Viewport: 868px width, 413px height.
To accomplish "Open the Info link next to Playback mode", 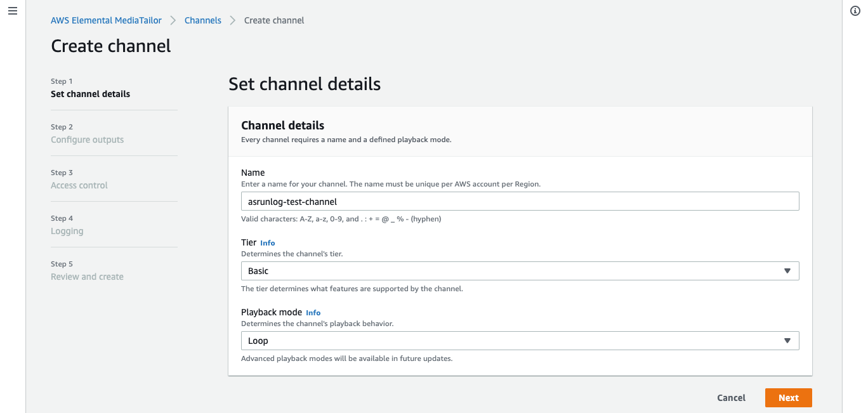I will pos(313,313).
